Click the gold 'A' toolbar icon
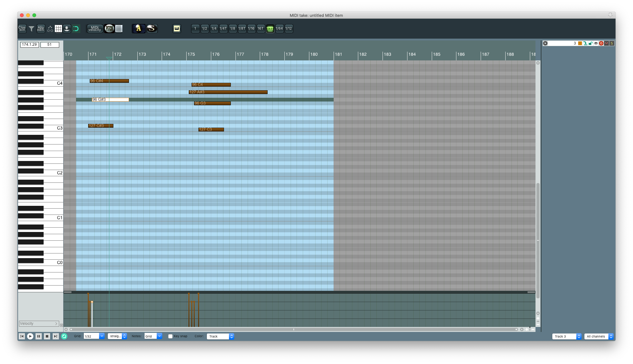 pyautogui.click(x=138, y=29)
